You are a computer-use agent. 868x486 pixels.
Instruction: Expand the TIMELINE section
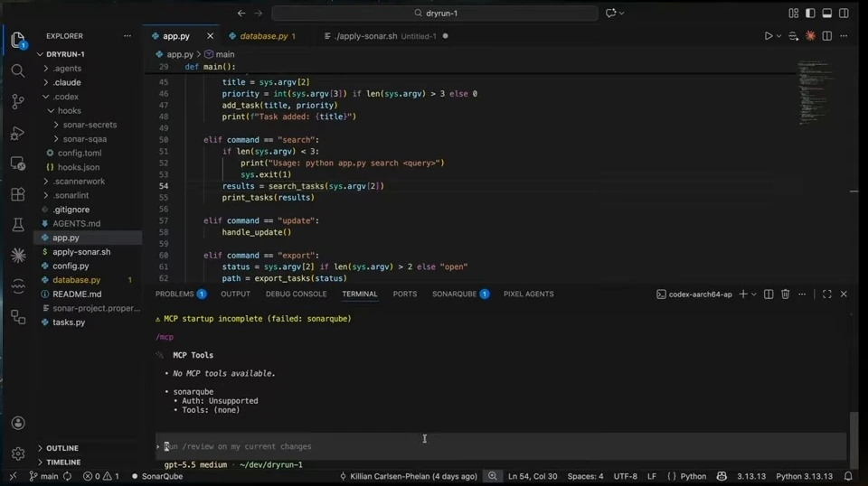[x=63, y=463]
